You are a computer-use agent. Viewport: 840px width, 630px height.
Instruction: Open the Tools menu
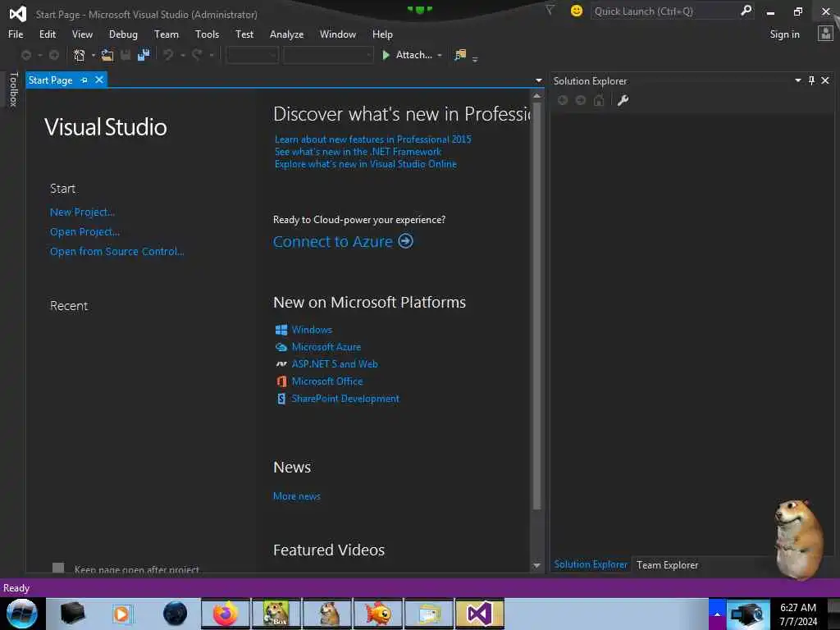coord(207,34)
